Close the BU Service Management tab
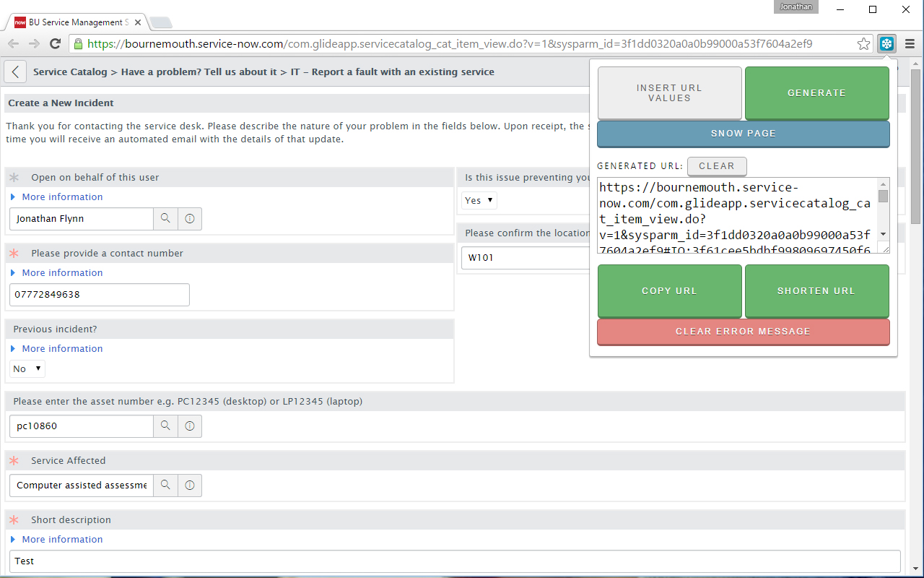The width and height of the screenshot is (924, 578). click(x=138, y=22)
